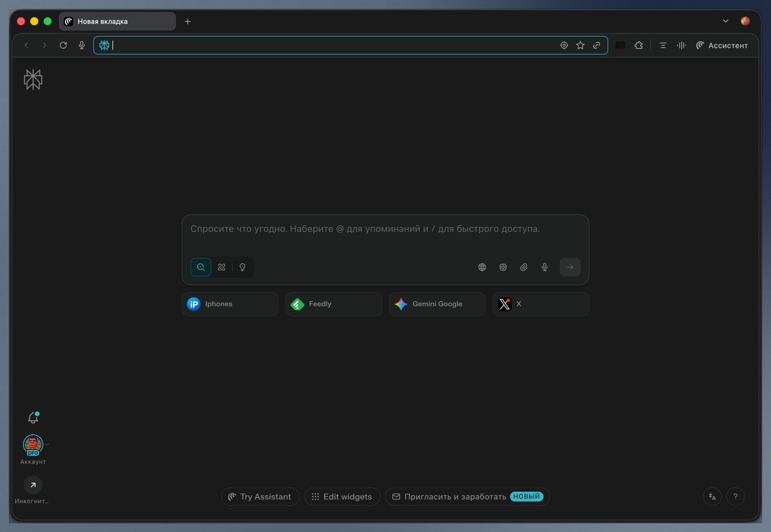
Task: Switch to the Labs lightbulb mode
Action: pyautogui.click(x=243, y=267)
